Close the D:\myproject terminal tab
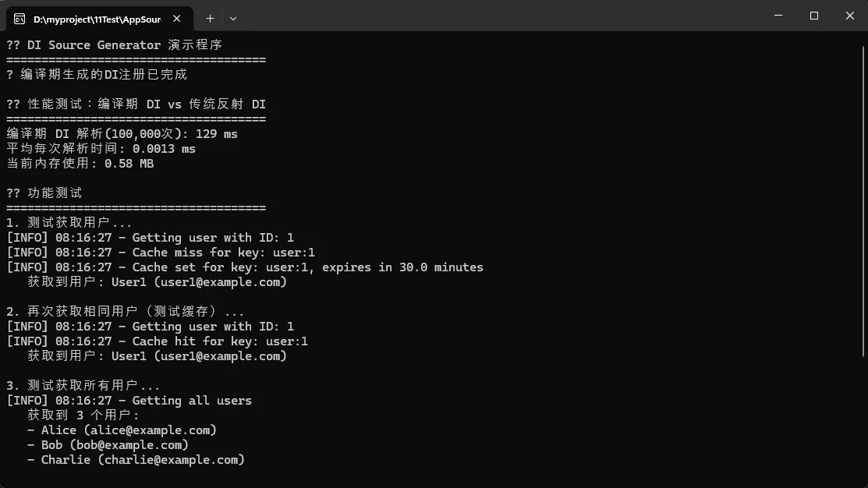The width and height of the screenshot is (868, 488). [180, 18]
